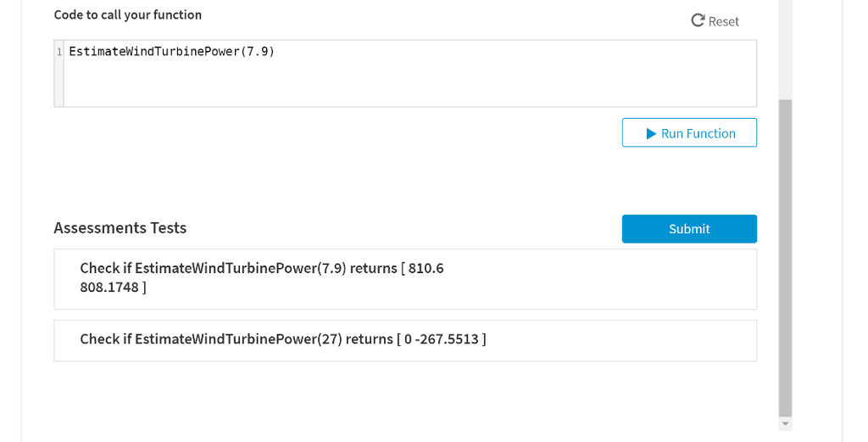This screenshot has height=442, width=868.
Task: Expand the EstimateWindTurbinePower(27) assessment test row
Action: click(405, 339)
